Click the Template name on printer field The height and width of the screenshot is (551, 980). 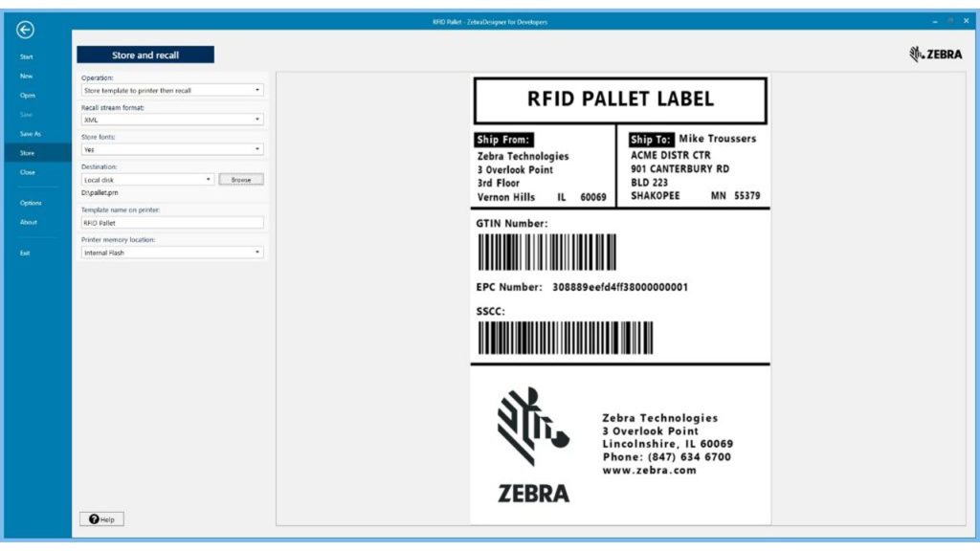(171, 223)
